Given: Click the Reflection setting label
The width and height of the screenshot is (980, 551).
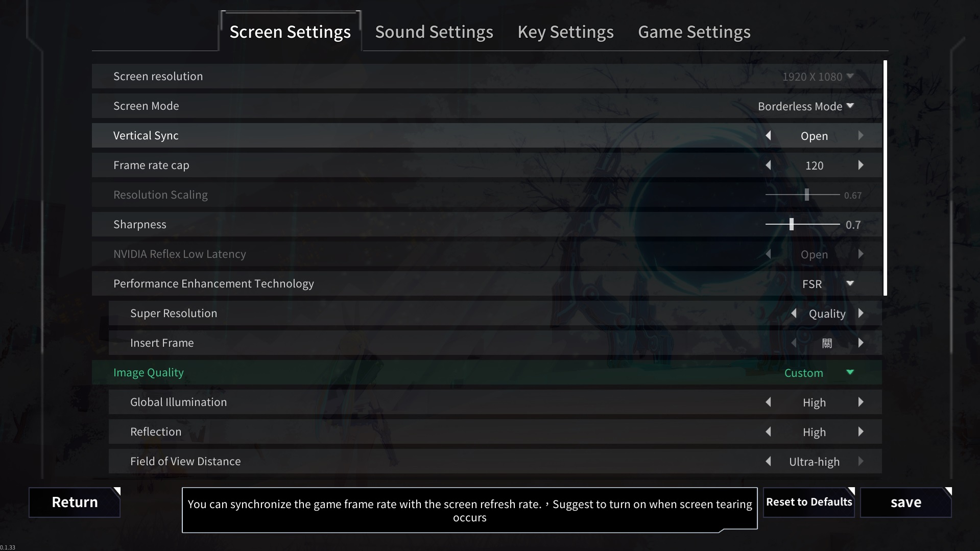Looking at the screenshot, I should point(156,432).
